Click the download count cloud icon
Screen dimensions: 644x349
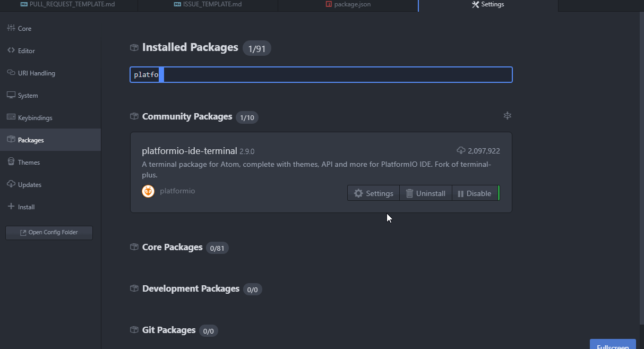461,151
